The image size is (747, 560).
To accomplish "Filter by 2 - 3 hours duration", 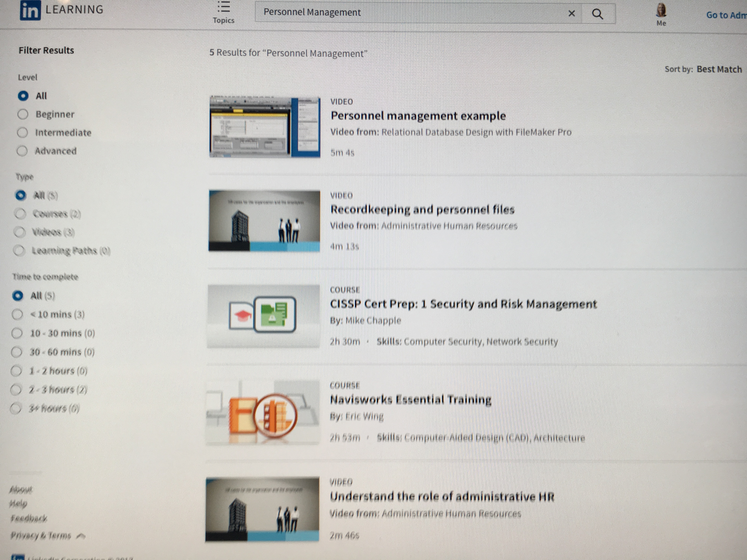I will [x=16, y=390].
